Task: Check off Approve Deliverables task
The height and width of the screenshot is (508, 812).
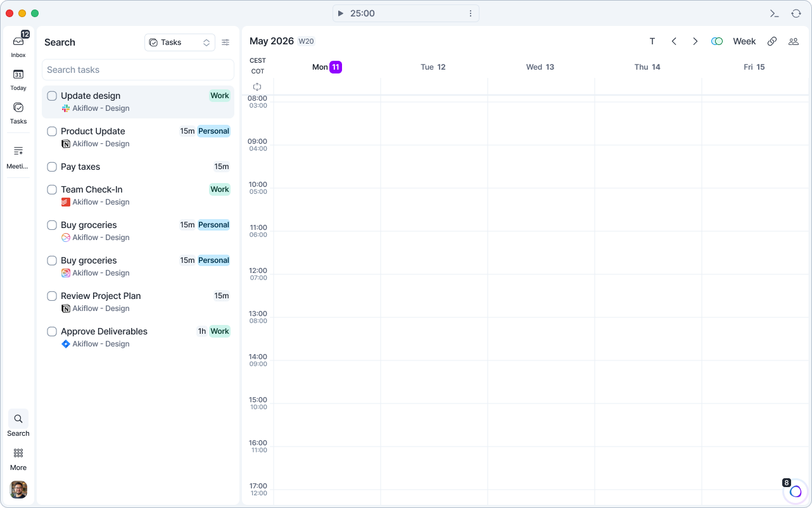Action: [x=52, y=332]
